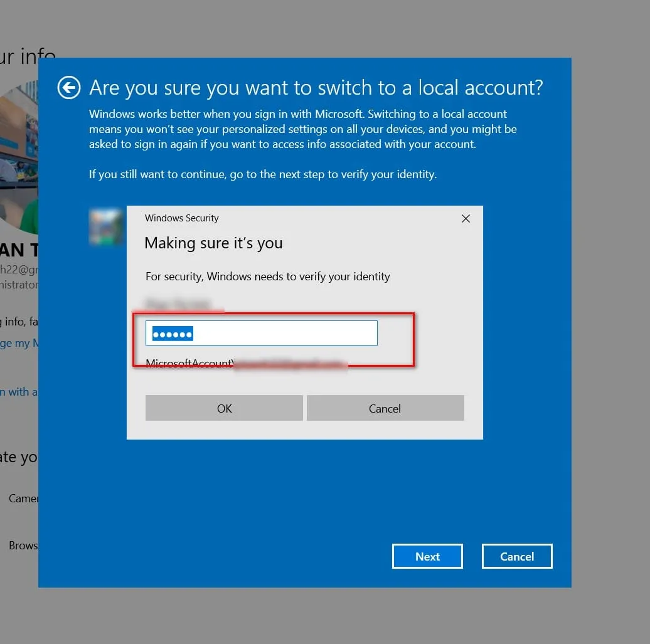Click the Windows Security dialog app icon
Screen dimensions: 650x644
[x=106, y=227]
